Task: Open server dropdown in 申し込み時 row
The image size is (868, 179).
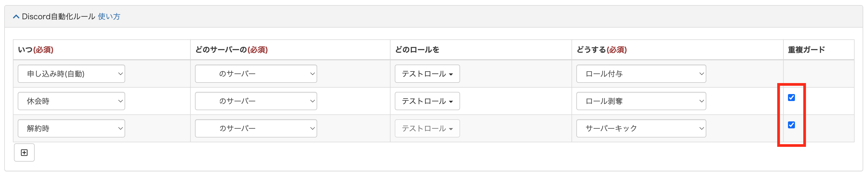Action: (256, 74)
